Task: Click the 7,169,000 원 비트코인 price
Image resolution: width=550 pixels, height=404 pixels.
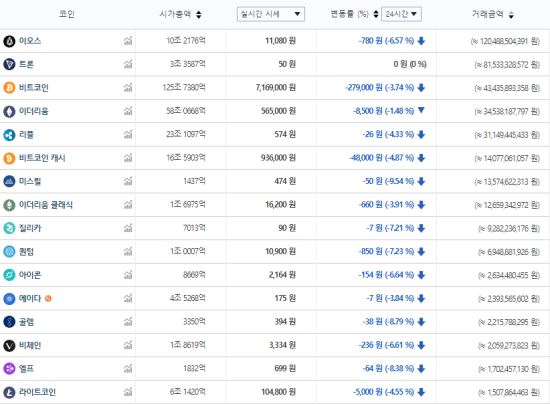Action: tap(276, 88)
